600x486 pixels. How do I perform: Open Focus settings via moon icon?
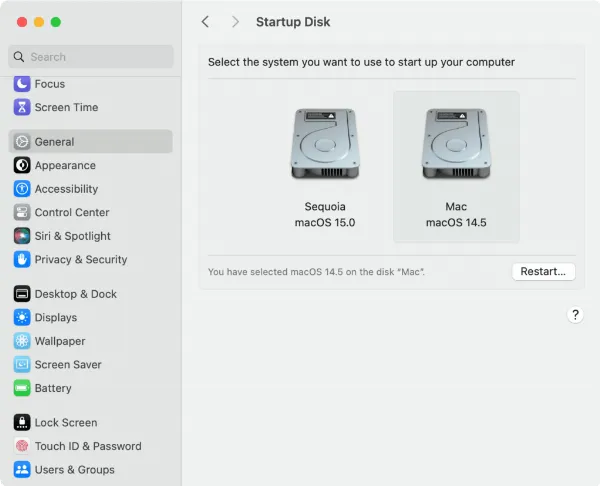click(22, 84)
